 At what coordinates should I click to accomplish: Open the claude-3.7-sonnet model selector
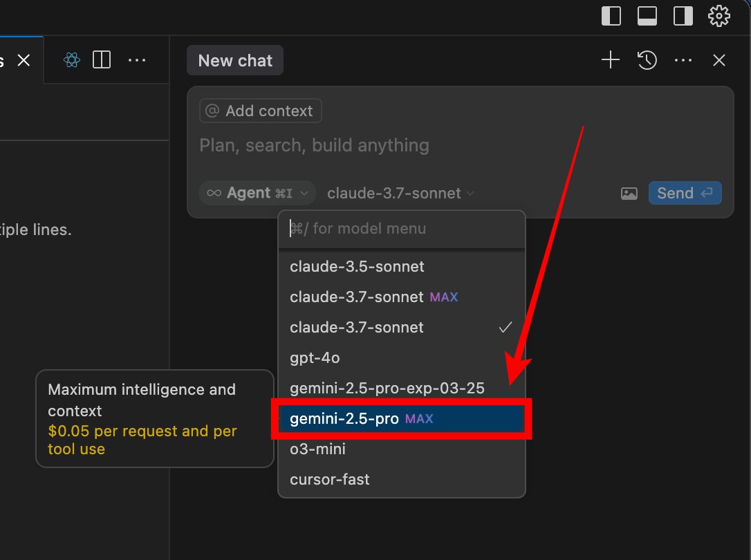400,194
